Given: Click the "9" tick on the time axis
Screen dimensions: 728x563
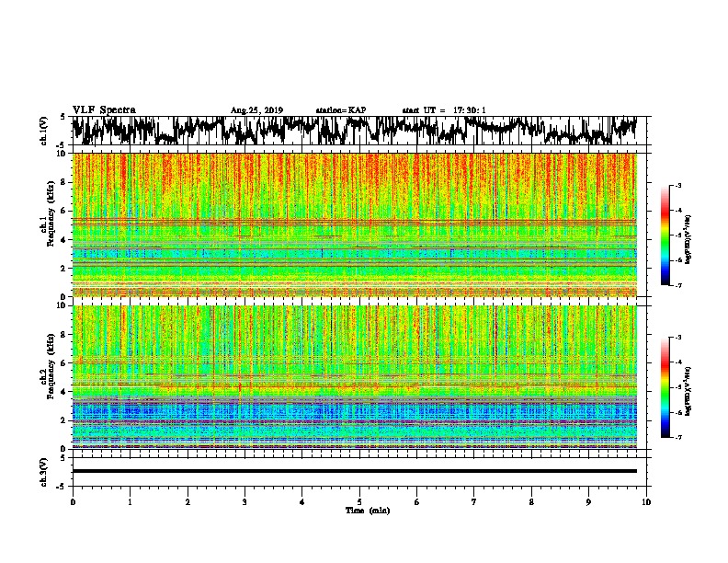Looking at the screenshot, I should point(588,502).
